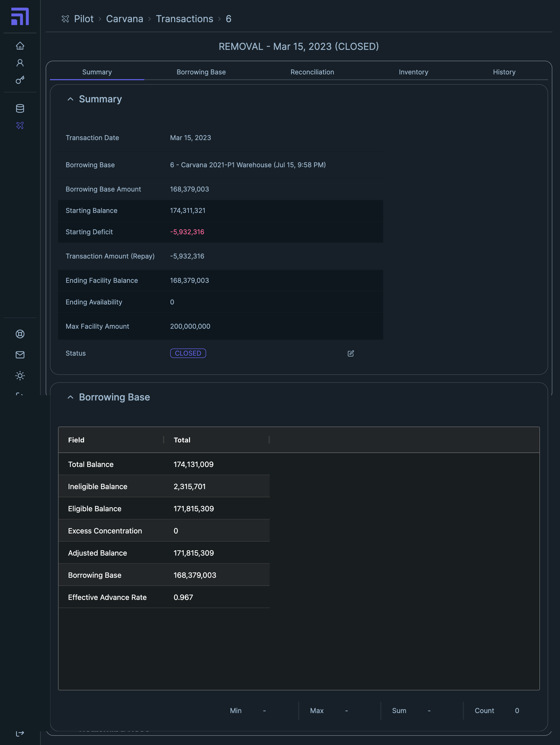Open API keys via the key icon
Image resolution: width=560 pixels, height=745 pixels.
20,80
